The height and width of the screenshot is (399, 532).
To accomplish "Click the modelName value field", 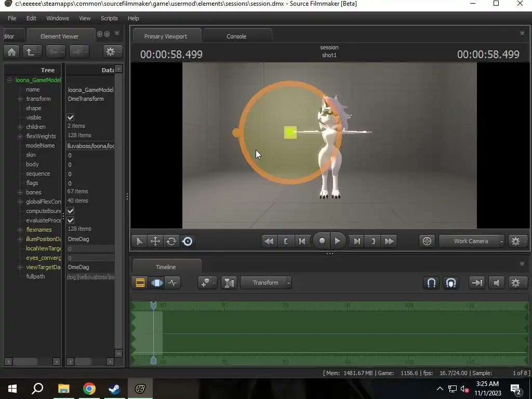I will coord(90,146).
